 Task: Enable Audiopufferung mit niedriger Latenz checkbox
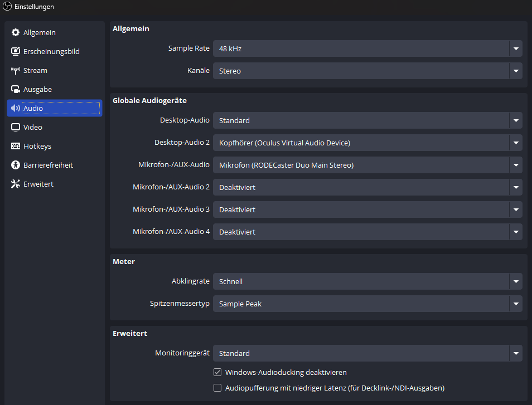pos(217,388)
